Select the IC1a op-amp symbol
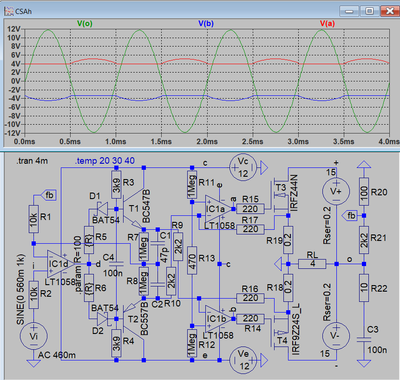Image resolution: width=400 pixels, height=380 pixels. [218, 209]
